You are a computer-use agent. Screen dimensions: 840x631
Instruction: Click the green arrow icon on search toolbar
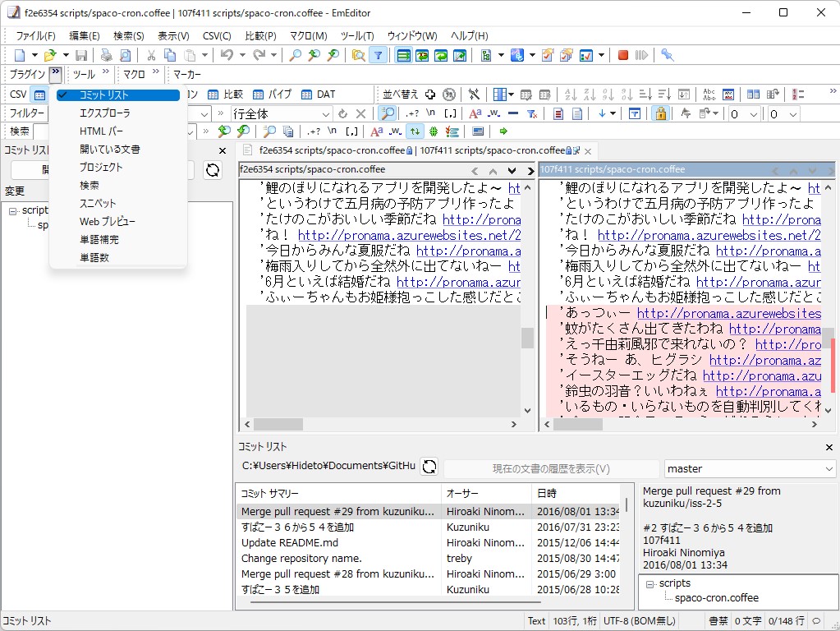point(503,131)
